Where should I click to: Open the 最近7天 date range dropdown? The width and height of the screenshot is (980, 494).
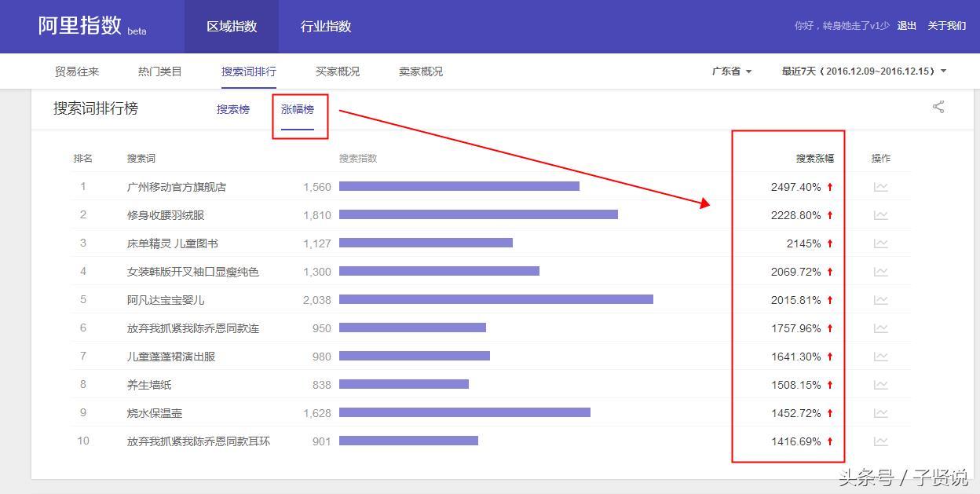coord(864,71)
